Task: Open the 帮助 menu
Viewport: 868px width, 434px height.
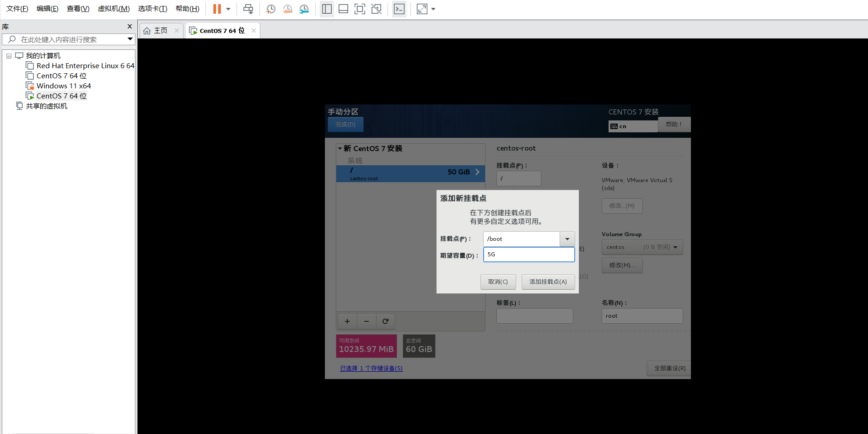Action: click(188, 9)
